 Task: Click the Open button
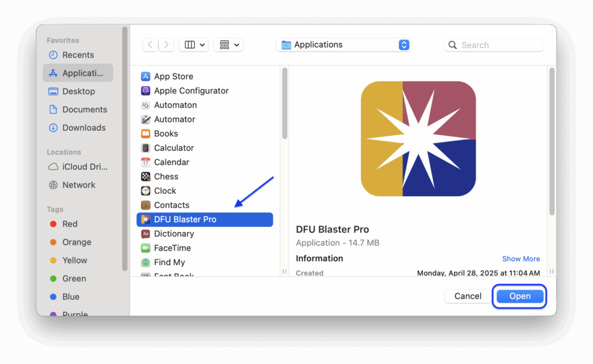[x=519, y=296]
